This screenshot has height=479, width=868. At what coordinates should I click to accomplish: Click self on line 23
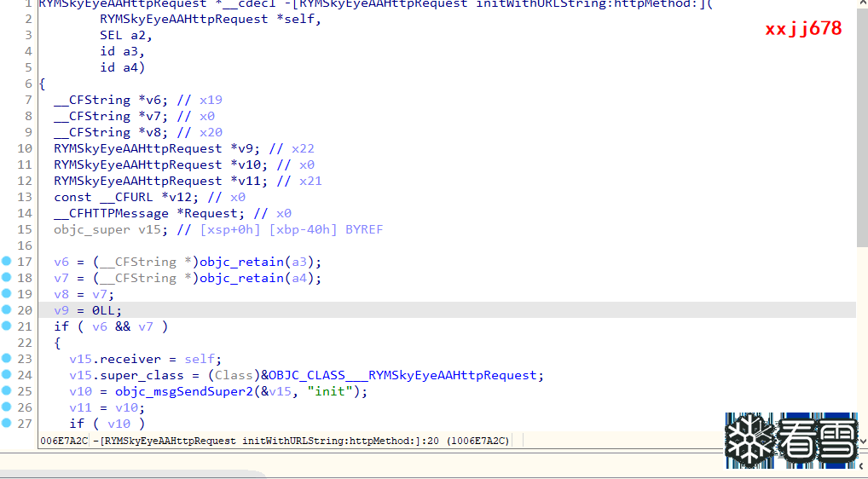coord(200,359)
